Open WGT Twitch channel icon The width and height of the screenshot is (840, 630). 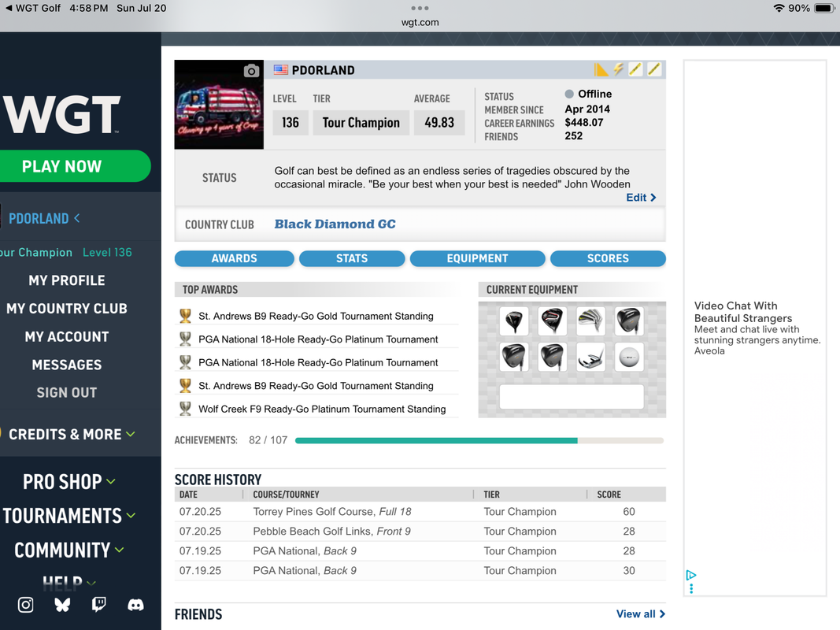point(98,605)
